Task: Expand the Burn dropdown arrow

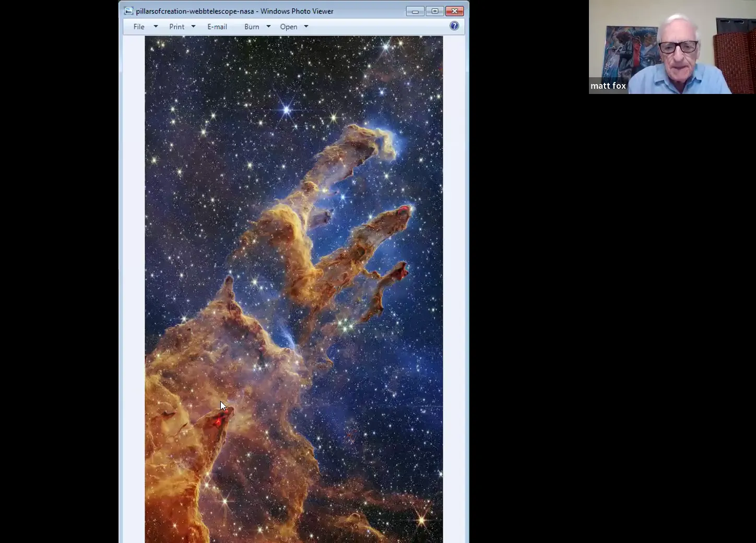Action: point(268,27)
